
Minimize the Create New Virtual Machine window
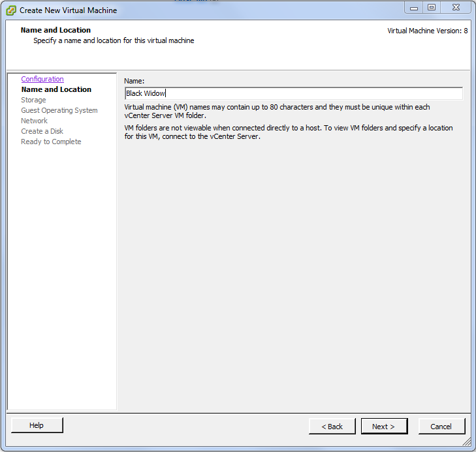click(415, 7)
